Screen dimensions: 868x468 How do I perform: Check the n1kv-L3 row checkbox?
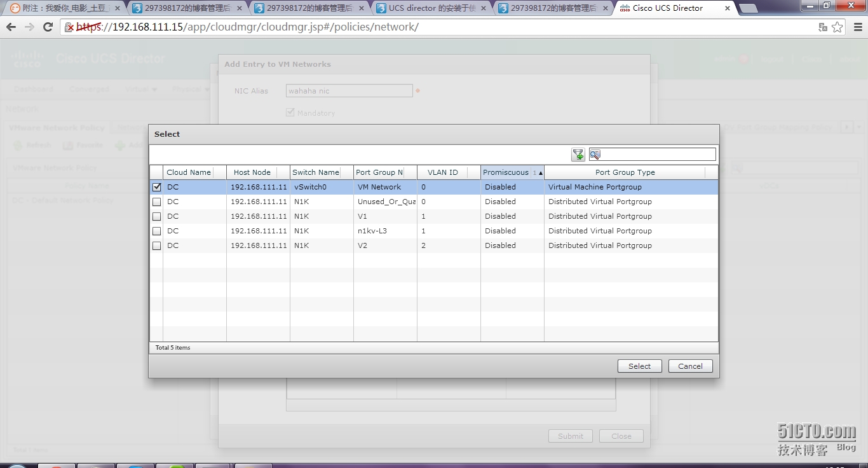pos(156,231)
